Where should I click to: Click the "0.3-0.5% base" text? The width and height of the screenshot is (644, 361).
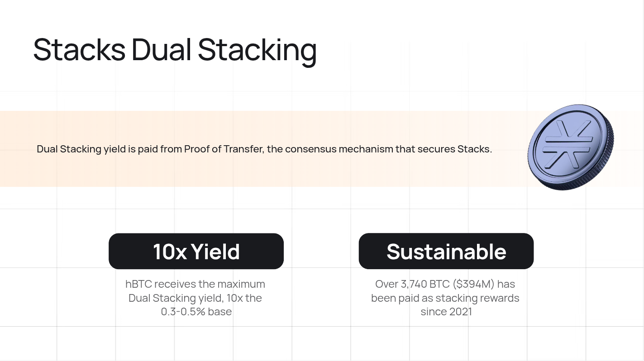196,312
